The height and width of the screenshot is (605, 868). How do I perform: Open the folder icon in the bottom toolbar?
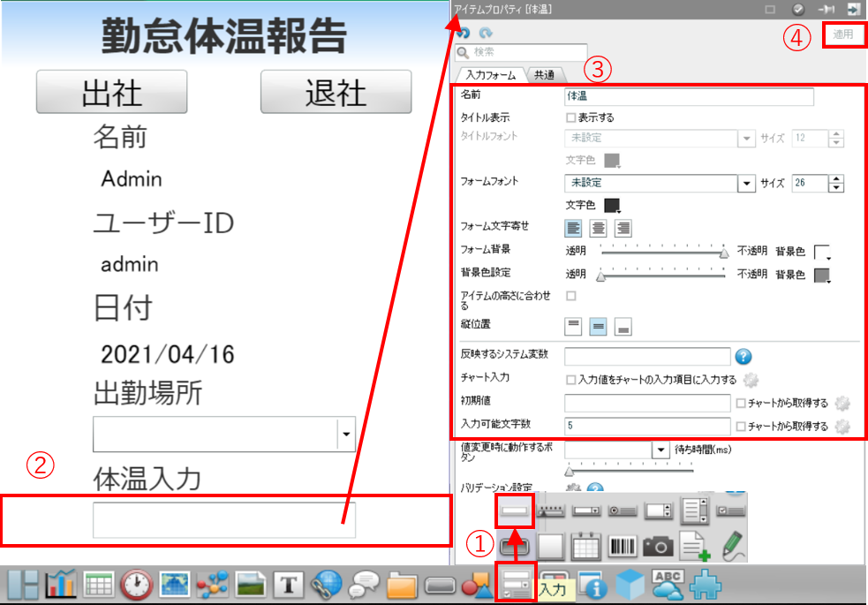pyautogui.click(x=402, y=585)
